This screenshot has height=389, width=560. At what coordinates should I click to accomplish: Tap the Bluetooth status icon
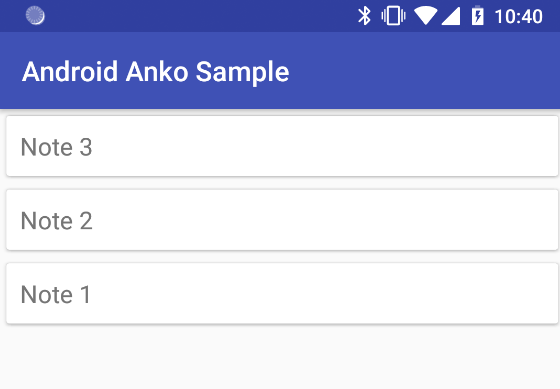[364, 16]
